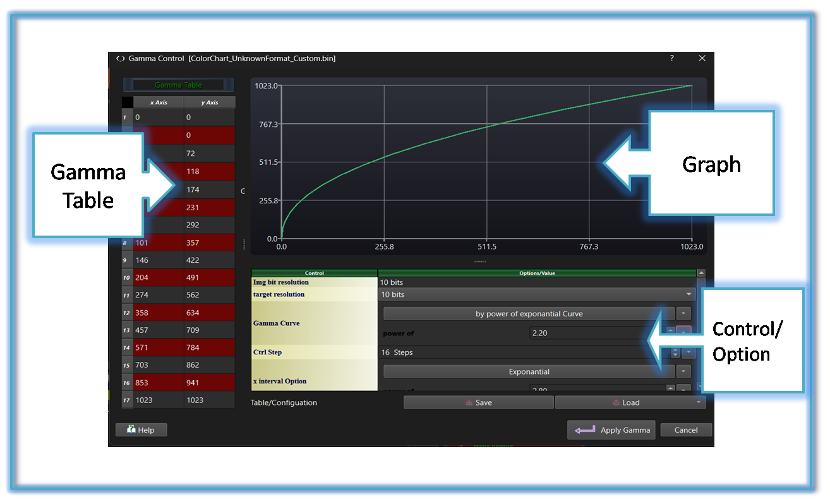The image size is (830, 504).
Task: Select table row header 17
Action: [127, 400]
